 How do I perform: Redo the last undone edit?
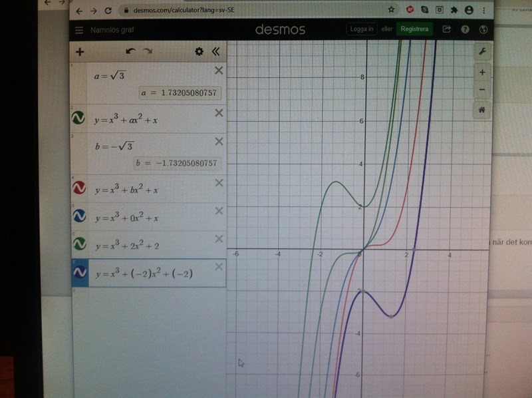148,51
